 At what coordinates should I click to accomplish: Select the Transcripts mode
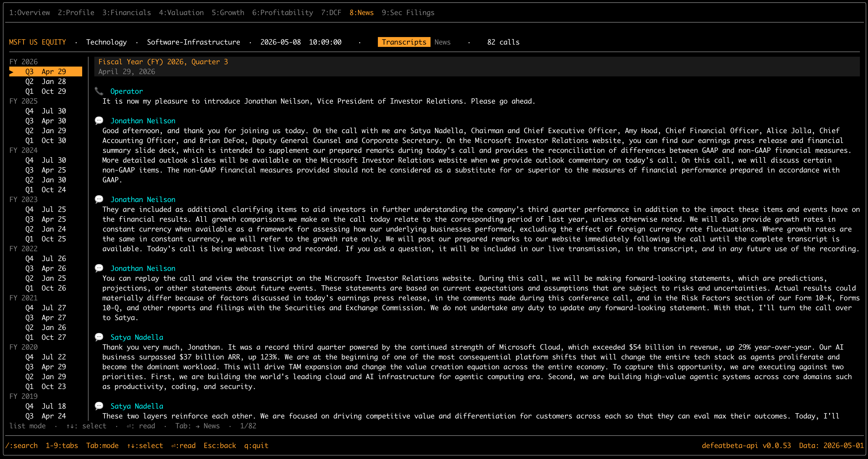[x=404, y=42]
